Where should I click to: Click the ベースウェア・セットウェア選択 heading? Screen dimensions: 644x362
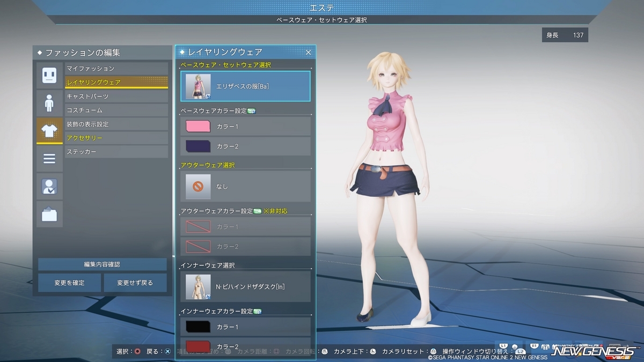coord(225,65)
